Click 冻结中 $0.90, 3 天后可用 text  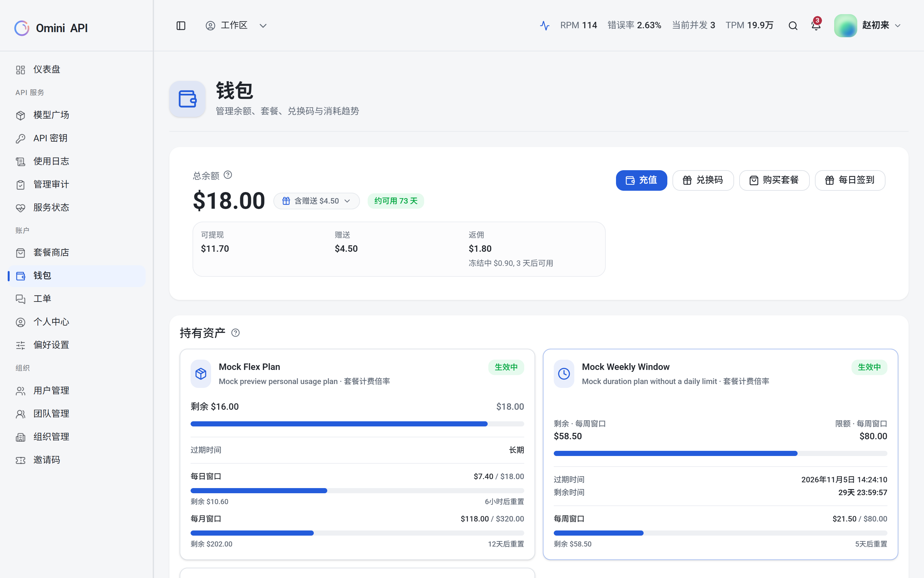[510, 263]
